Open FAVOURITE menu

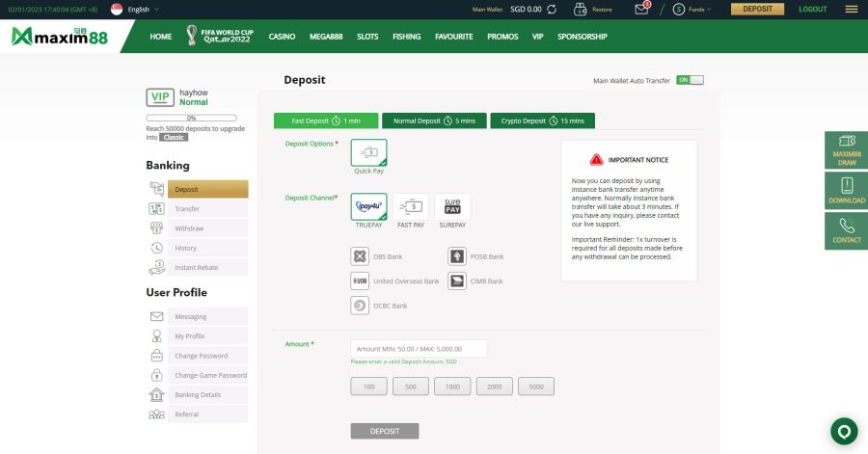click(454, 37)
